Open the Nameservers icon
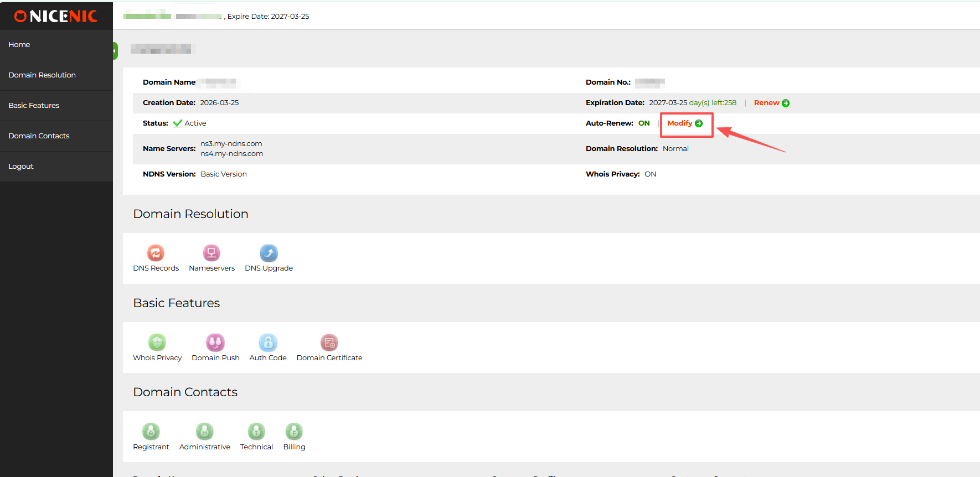This screenshot has width=980, height=477. [212, 253]
